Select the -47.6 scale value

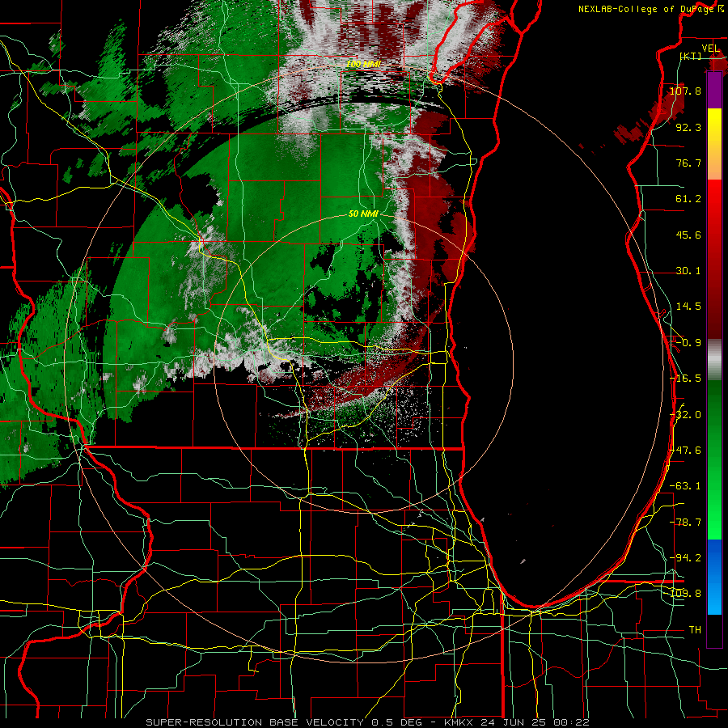[x=685, y=451]
